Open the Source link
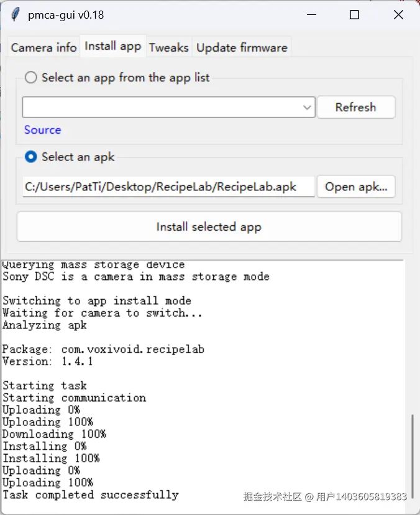Image resolution: width=420 pixels, height=515 pixels. pos(43,130)
